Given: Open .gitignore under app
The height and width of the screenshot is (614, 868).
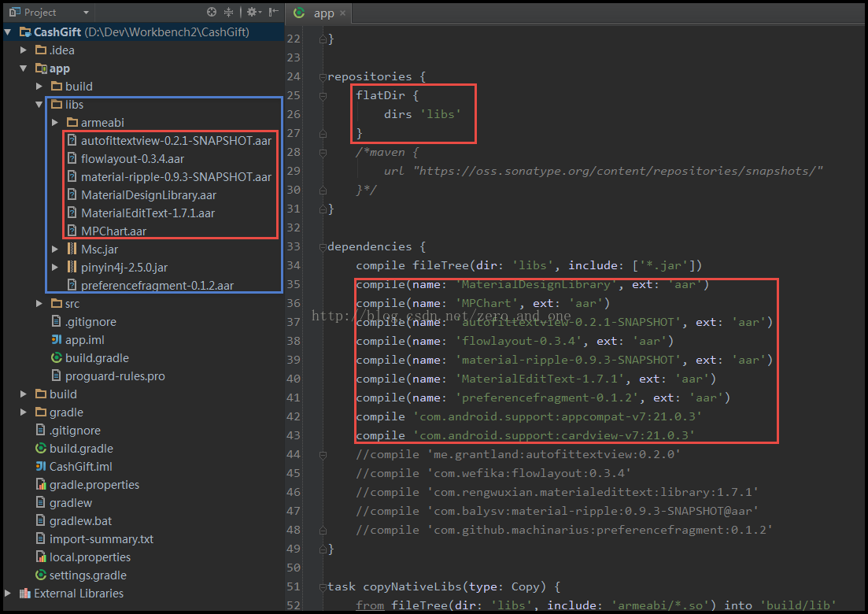Looking at the screenshot, I should click(90, 322).
